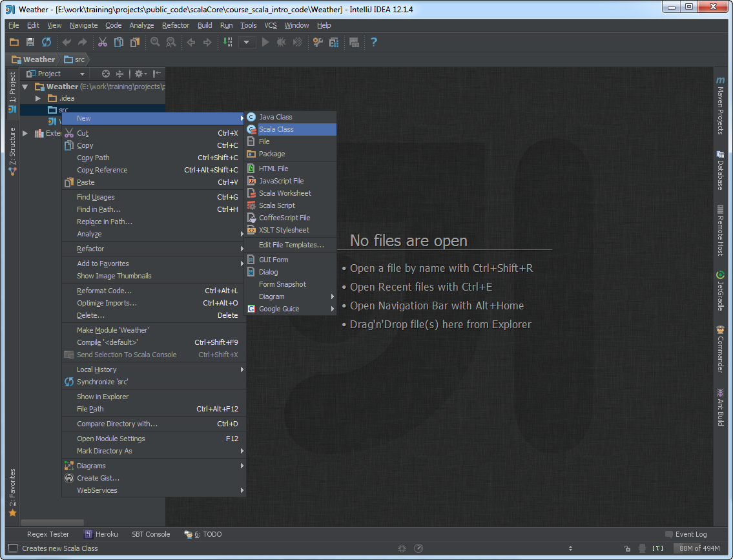Select Java Class in New submenu
Image resolution: width=733 pixels, height=560 pixels.
click(x=291, y=117)
